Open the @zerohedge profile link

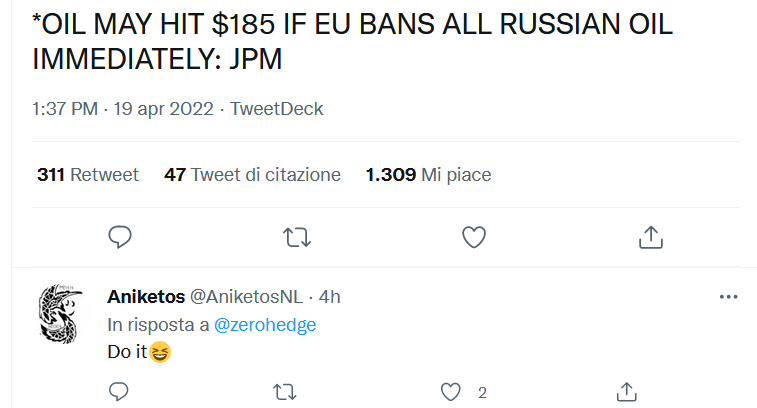click(265, 325)
